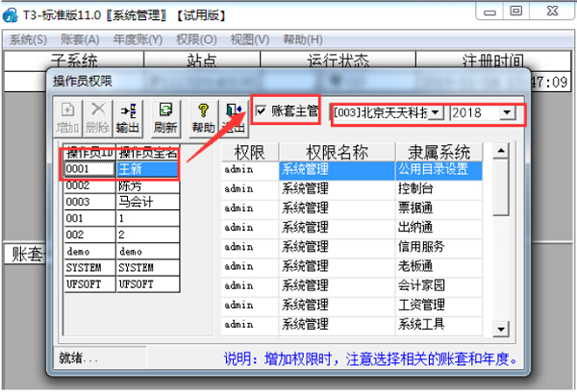The height and width of the screenshot is (392, 577).
Task: Open the 2018 year dropdown
Action: [x=507, y=112]
